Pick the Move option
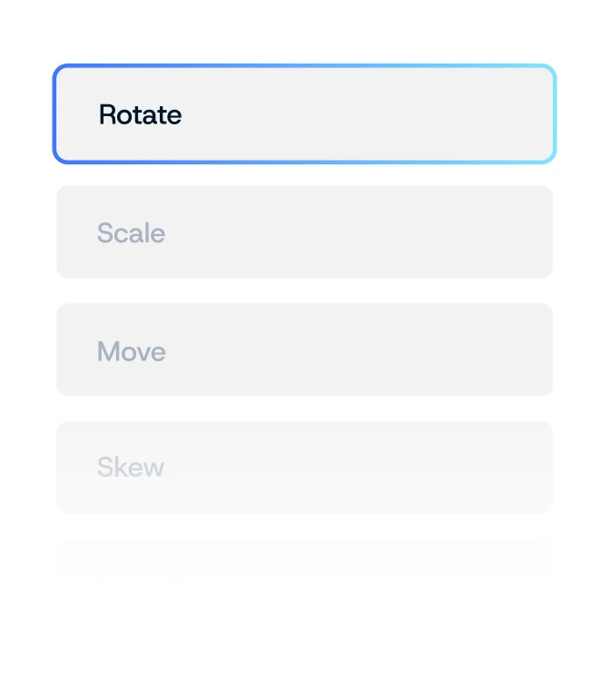 point(304,350)
